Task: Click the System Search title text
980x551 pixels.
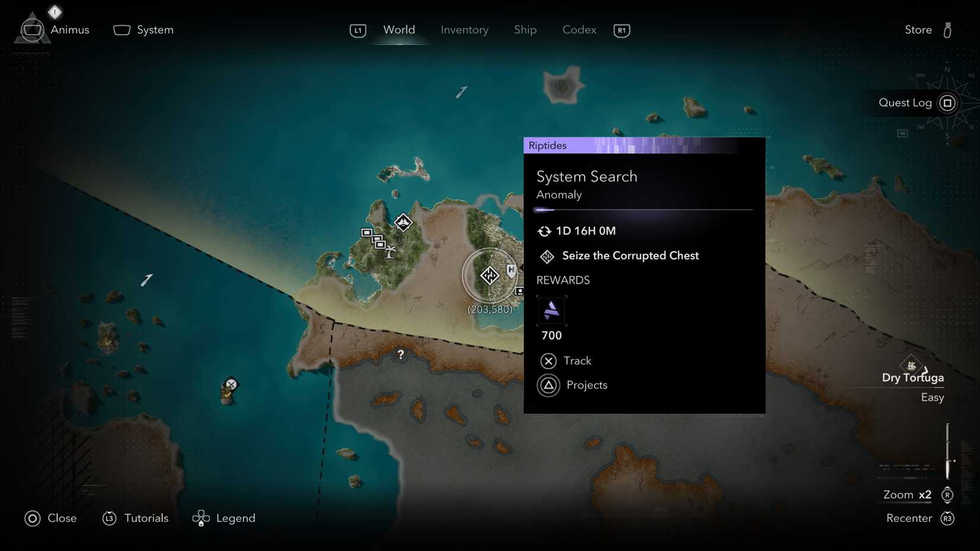Action: click(587, 177)
